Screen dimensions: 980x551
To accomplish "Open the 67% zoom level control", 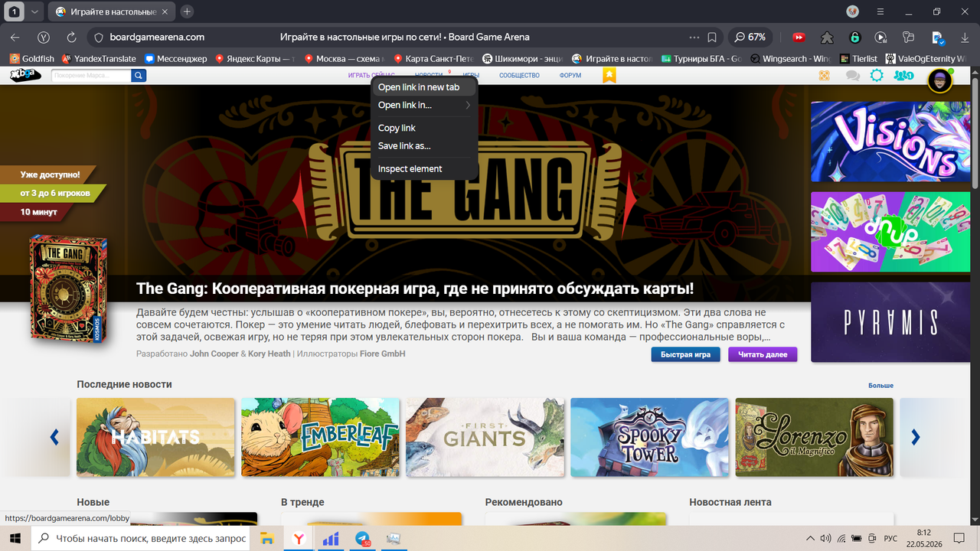I will pos(751,37).
